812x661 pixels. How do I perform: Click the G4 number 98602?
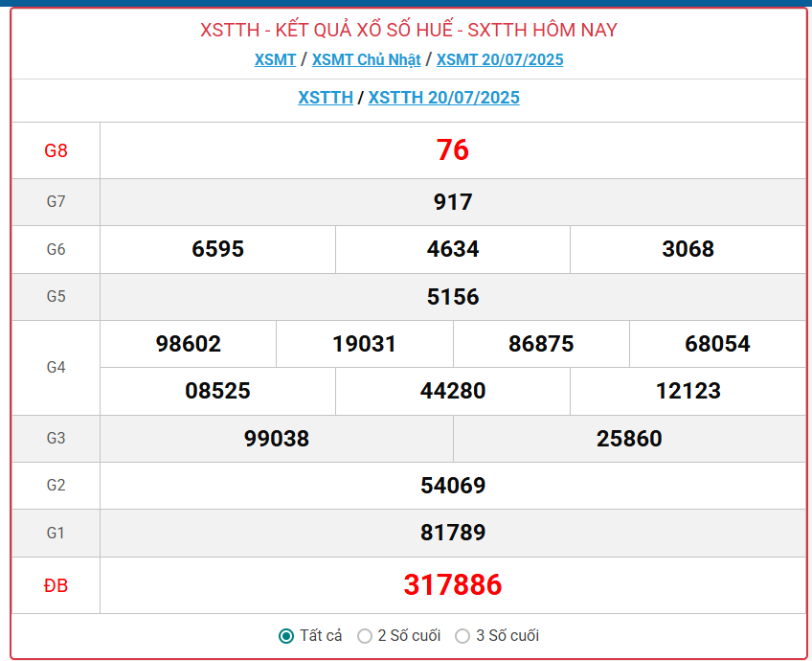point(189,344)
